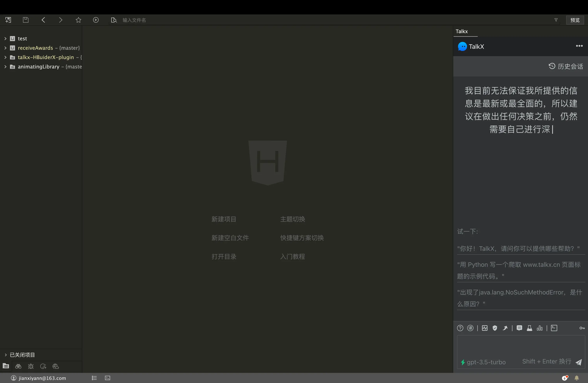Screen dimensions: 588x383
Task: Click the update download icon with red badge
Action: pyautogui.click(x=565, y=378)
